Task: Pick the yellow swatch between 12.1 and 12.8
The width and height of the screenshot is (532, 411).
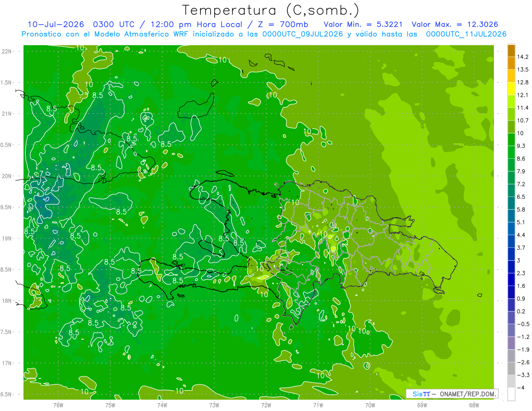Action: [511, 89]
